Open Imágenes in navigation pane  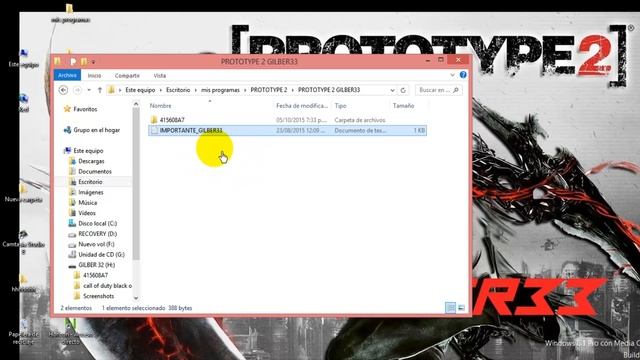pyautogui.click(x=91, y=192)
